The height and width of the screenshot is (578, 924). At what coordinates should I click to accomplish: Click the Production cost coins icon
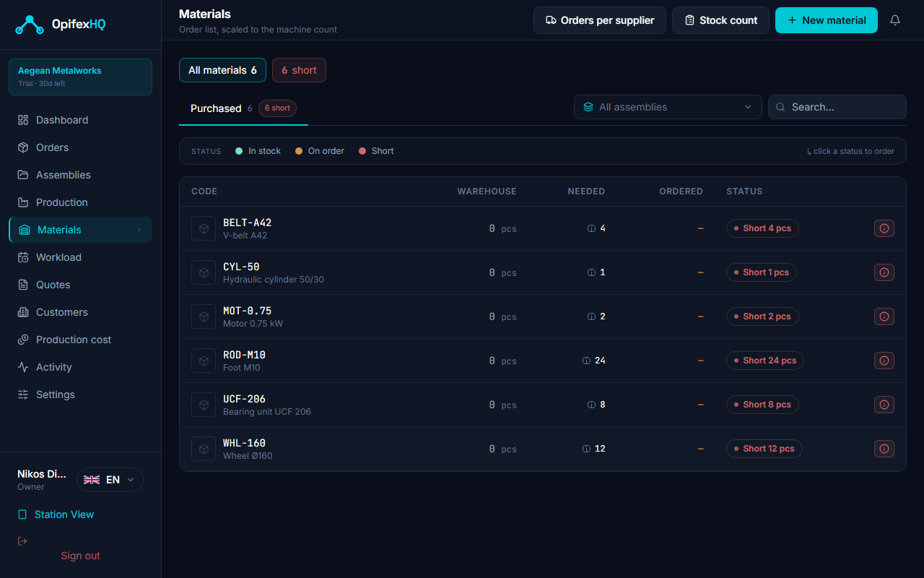click(x=23, y=340)
